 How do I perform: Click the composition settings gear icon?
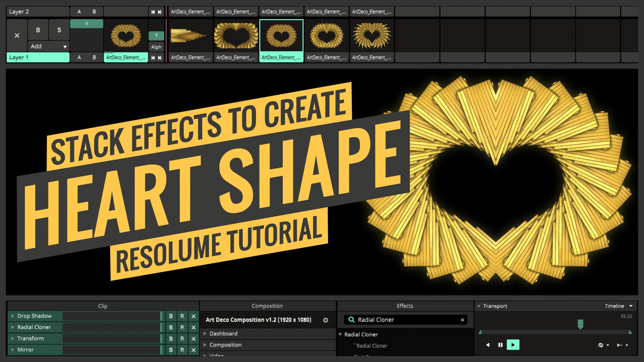(325, 320)
